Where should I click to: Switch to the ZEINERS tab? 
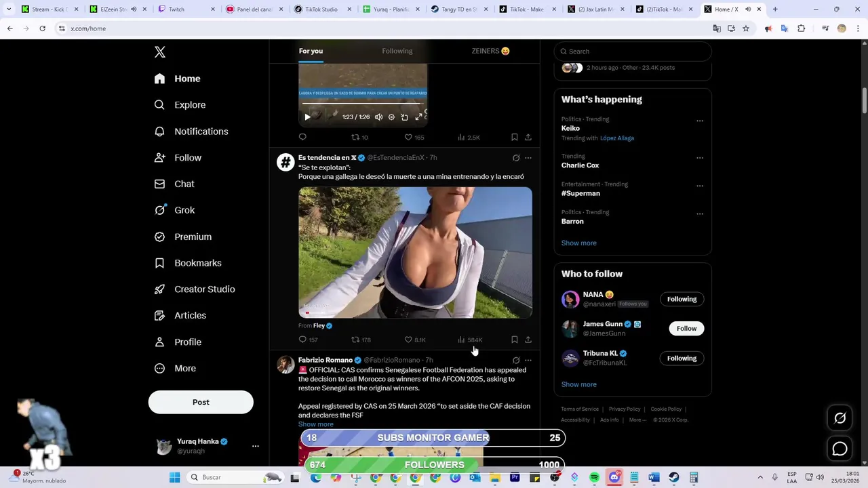coord(490,51)
